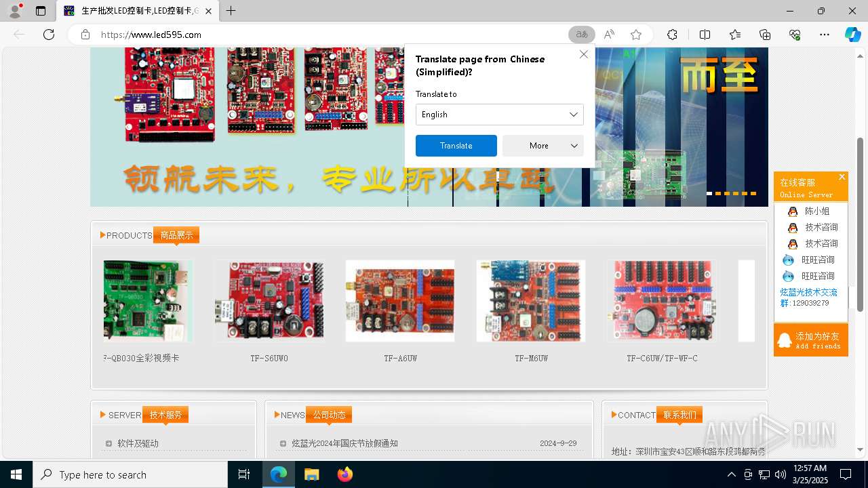Select the 技术服务 server tab
This screenshot has height=488, width=868.
tap(165, 415)
